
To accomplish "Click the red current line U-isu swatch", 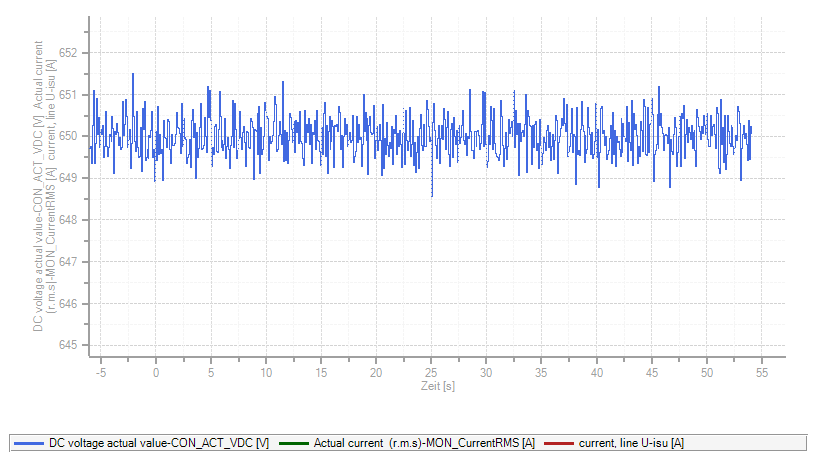I will pyautogui.click(x=559, y=443).
